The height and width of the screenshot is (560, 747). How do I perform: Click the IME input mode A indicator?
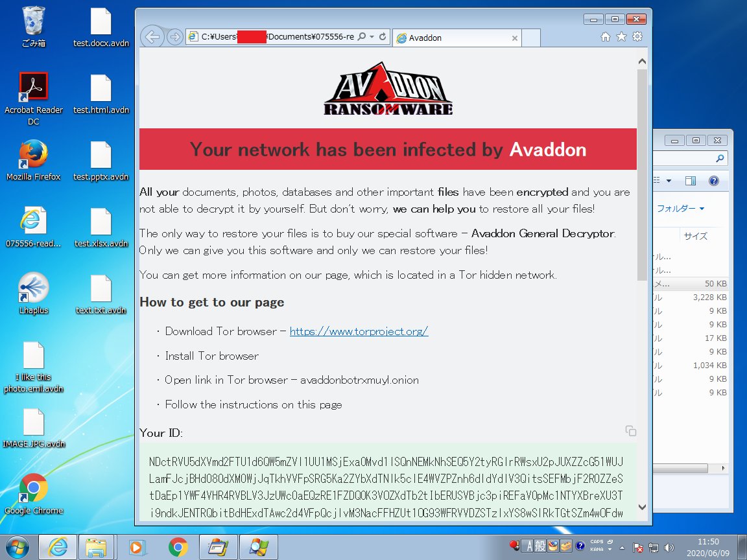(529, 546)
